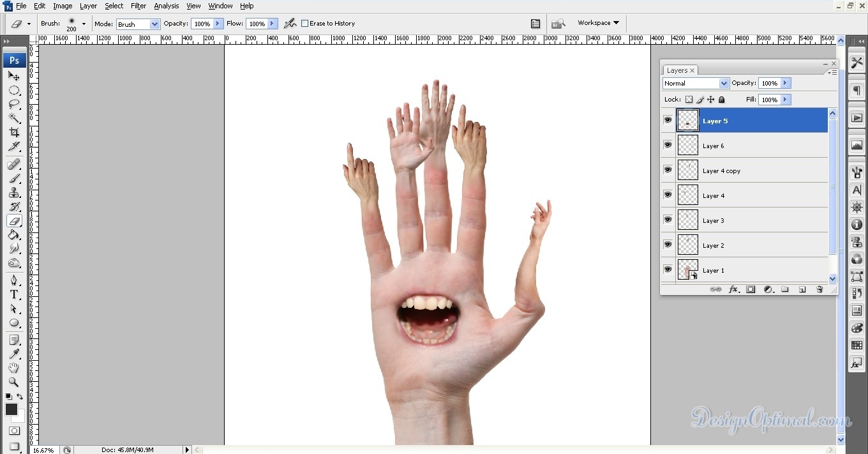The width and height of the screenshot is (868, 454).
Task: Select the Eraser tool in toolbox
Action: coord(14,221)
